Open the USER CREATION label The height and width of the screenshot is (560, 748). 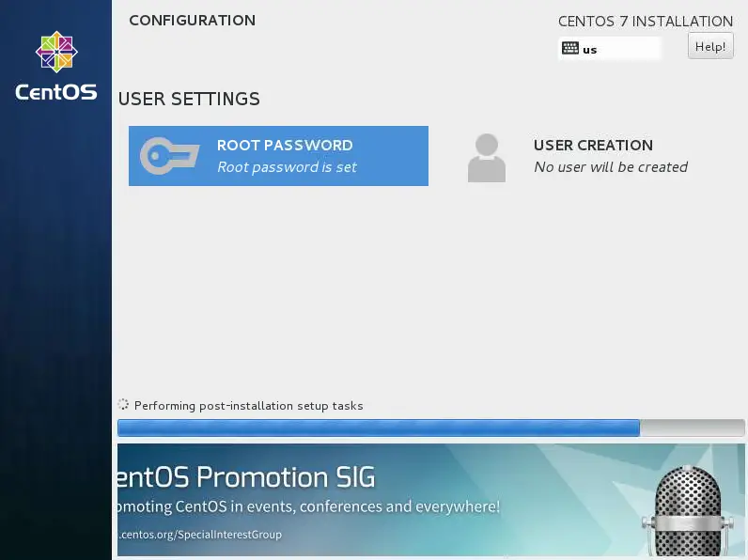[x=593, y=145]
